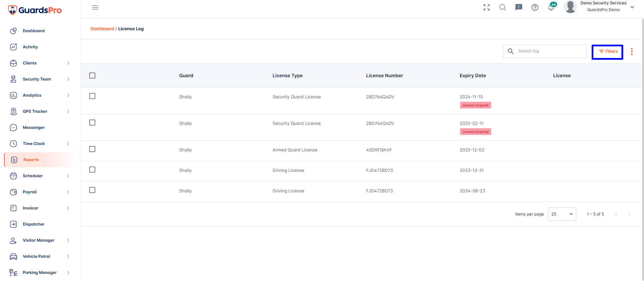This screenshot has width=644, height=282.
Task: Toggle the hamburger sidebar menu icon
Action: tap(95, 7)
